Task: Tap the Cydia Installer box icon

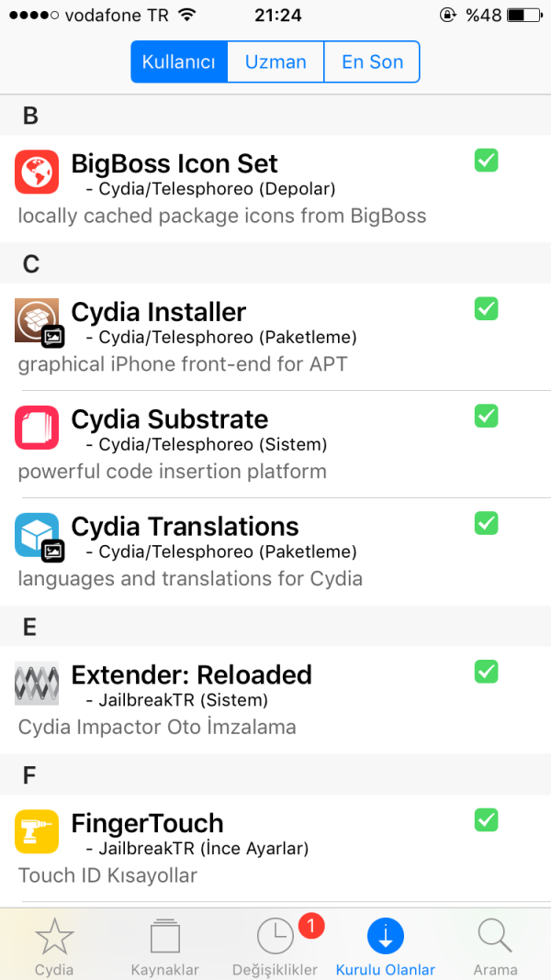Action: pyautogui.click(x=37, y=320)
